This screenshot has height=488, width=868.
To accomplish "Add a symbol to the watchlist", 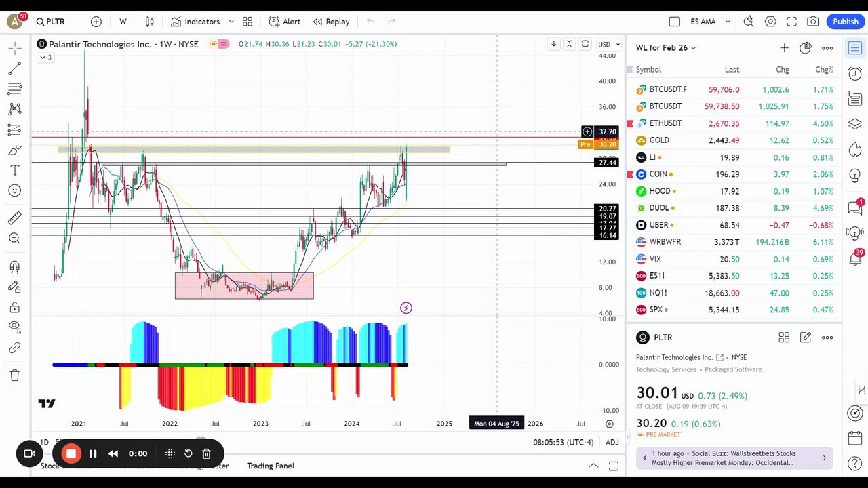I will point(784,48).
